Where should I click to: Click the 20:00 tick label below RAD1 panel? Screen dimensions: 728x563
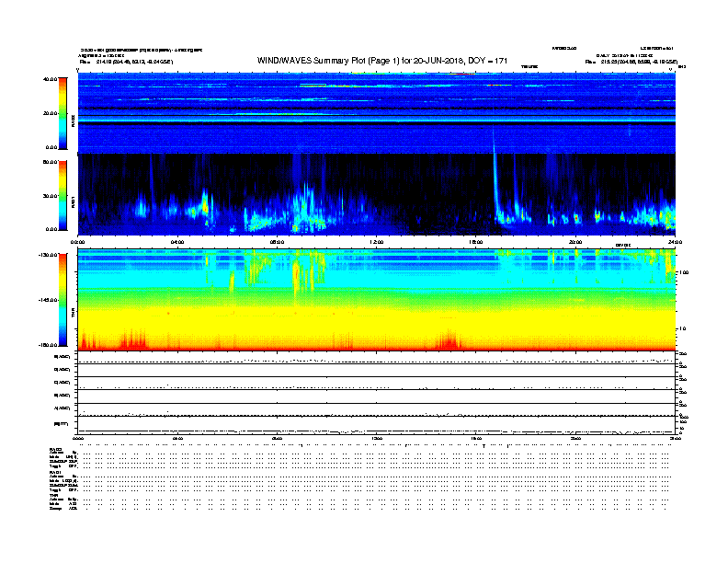point(575,242)
